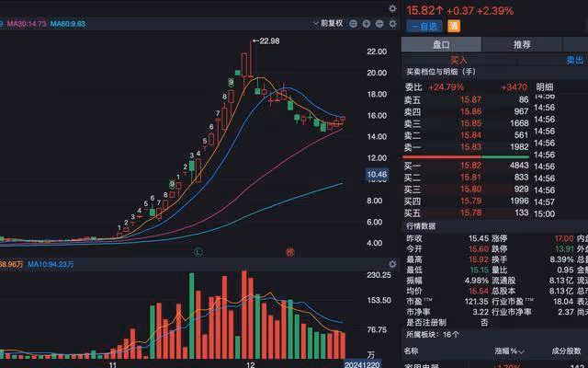This screenshot has width=588, height=368.
Task: Open the gear settings above the chart
Action: (392, 8)
